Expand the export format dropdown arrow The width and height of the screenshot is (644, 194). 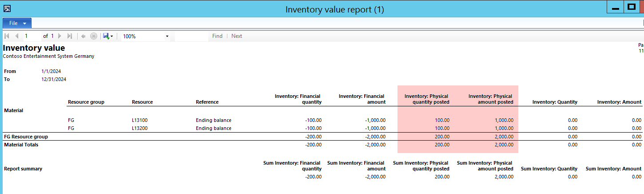(x=112, y=36)
